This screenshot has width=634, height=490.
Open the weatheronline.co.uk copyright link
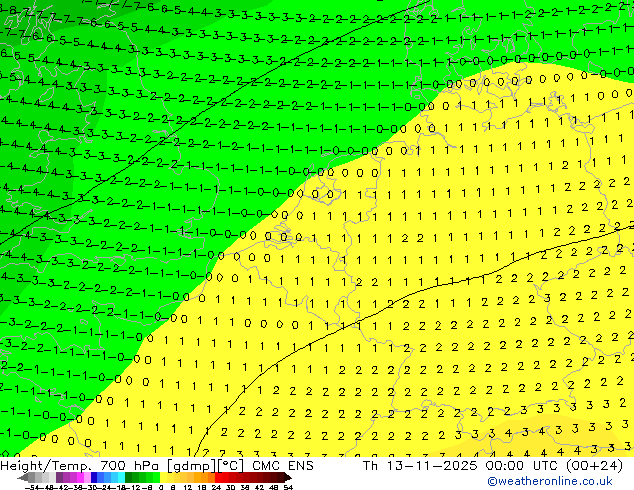tap(550, 481)
